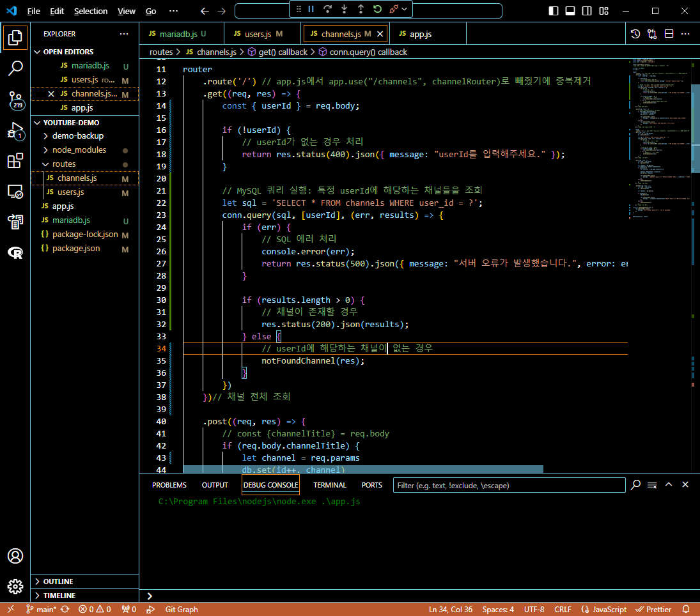
Task: Open the Selection menu
Action: tap(91, 11)
